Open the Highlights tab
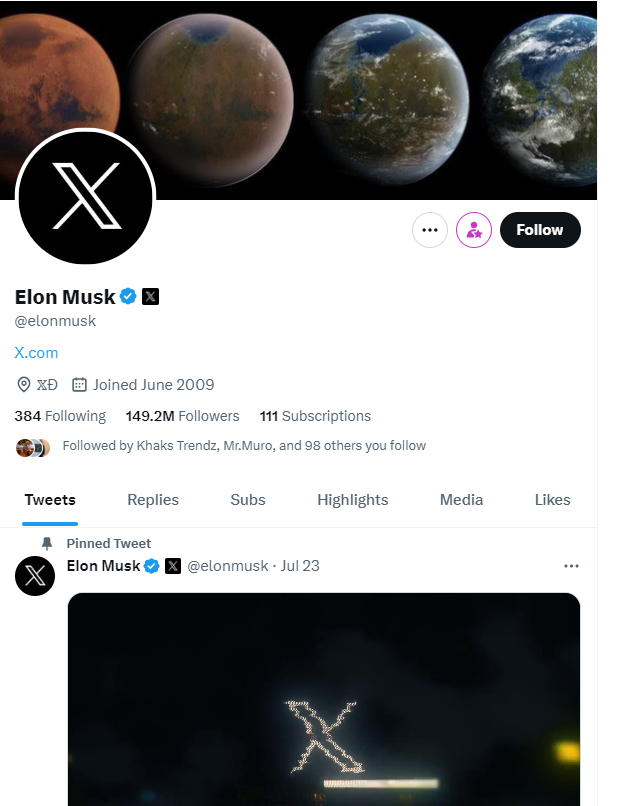This screenshot has height=806, width=622. [x=353, y=499]
